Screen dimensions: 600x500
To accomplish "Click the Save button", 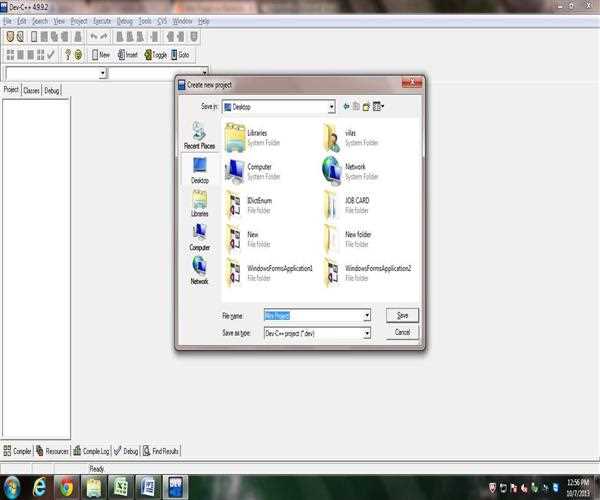I will click(x=402, y=315).
